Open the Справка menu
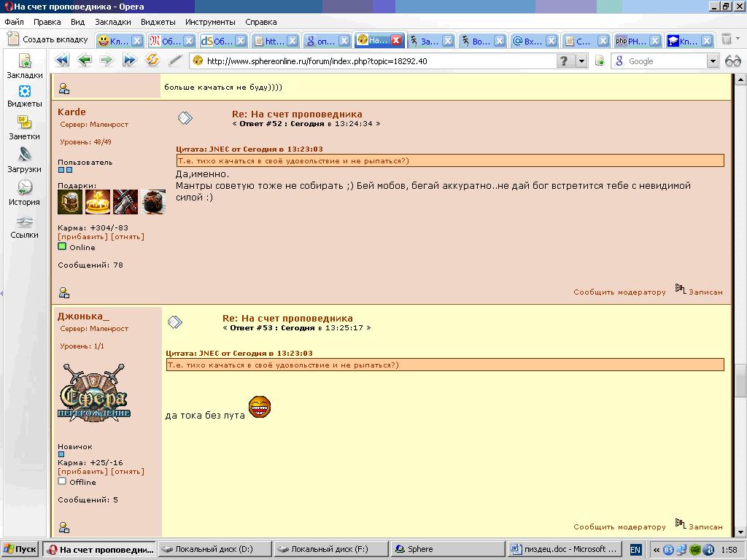 pyautogui.click(x=261, y=22)
